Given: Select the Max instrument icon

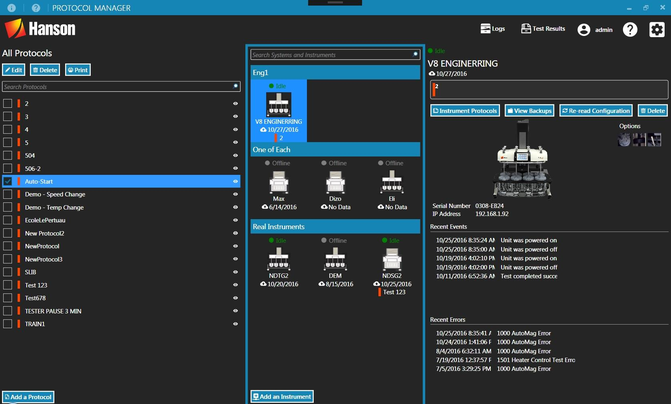Looking at the screenshot, I should pos(279,183).
